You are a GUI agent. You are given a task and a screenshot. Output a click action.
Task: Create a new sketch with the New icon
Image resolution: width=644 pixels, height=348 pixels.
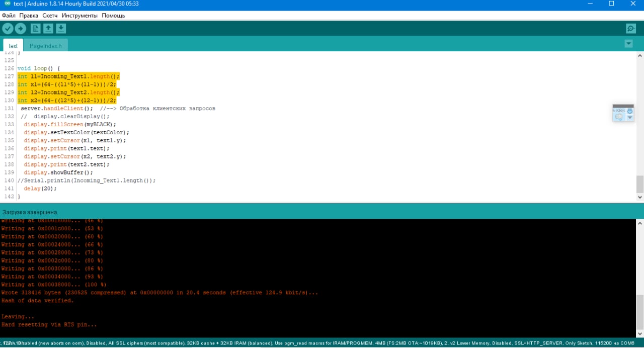[x=35, y=28]
